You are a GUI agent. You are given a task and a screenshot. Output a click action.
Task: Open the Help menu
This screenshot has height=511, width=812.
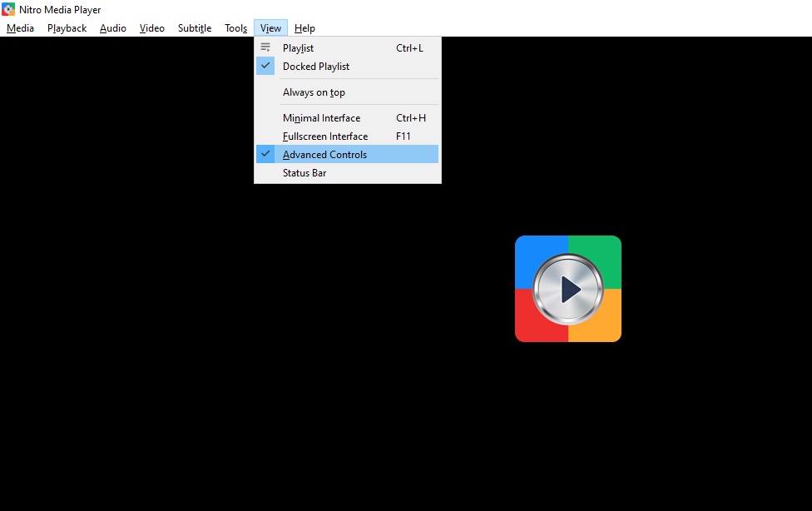tap(304, 28)
